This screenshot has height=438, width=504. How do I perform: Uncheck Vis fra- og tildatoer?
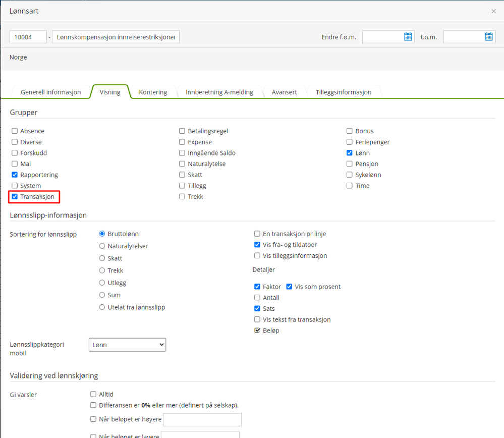point(257,245)
